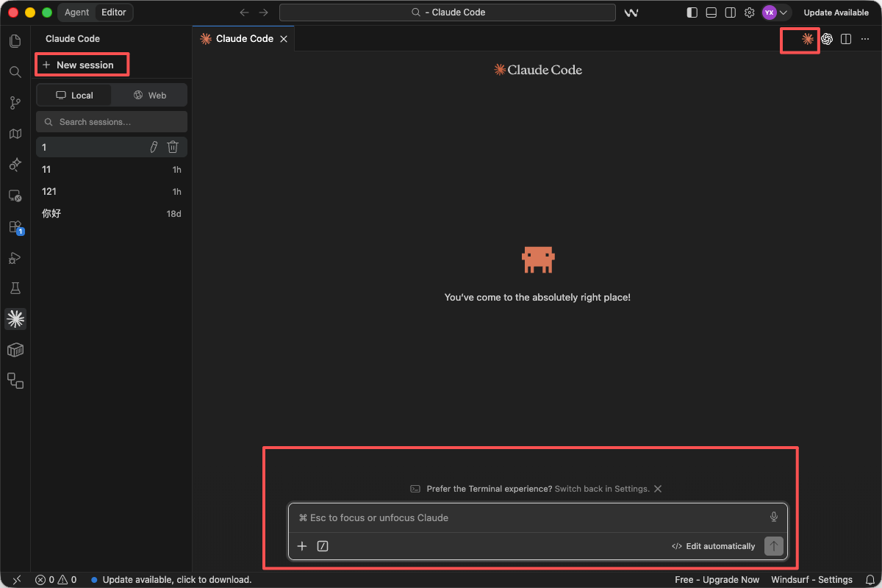Expand the YX account dropdown chevron

[x=784, y=12]
